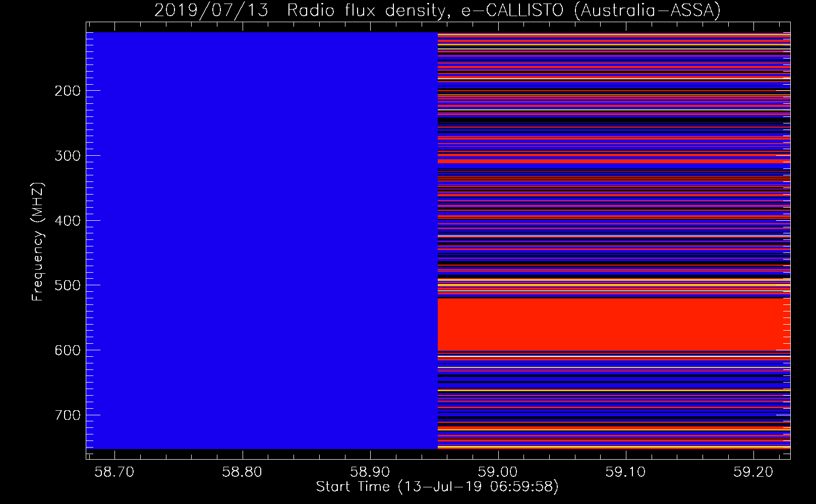Click the 600 frequency tick label
Image resolution: width=816 pixels, height=504 pixels.
(68, 350)
